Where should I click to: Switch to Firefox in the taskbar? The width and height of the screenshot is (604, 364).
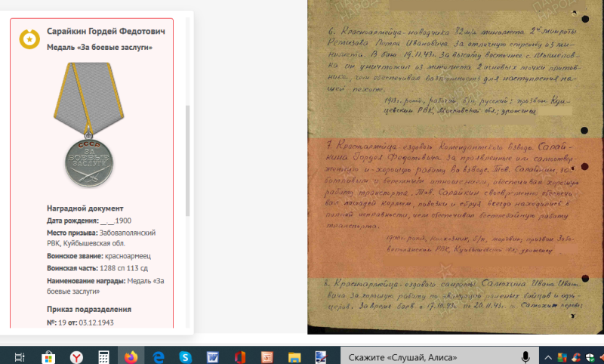click(x=131, y=356)
